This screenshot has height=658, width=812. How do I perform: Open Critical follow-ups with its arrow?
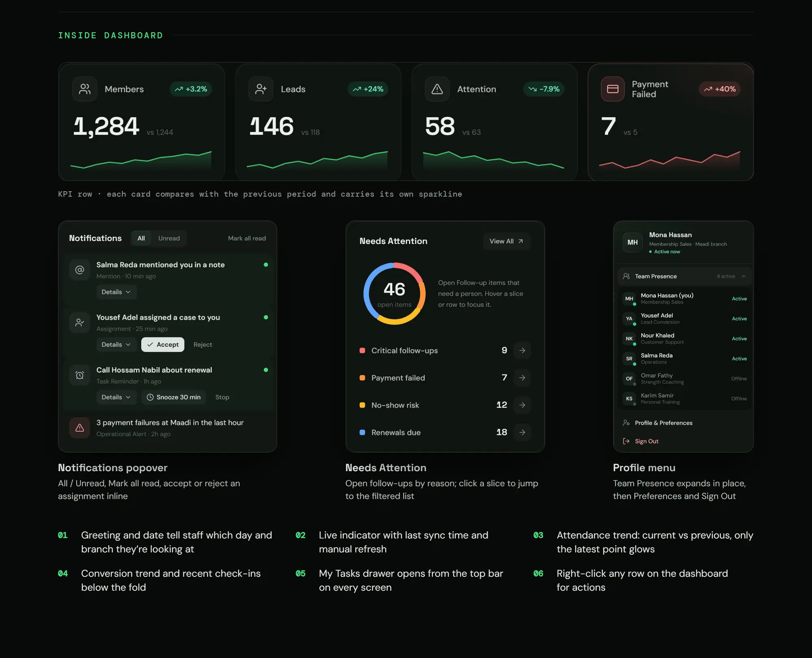pyautogui.click(x=522, y=350)
